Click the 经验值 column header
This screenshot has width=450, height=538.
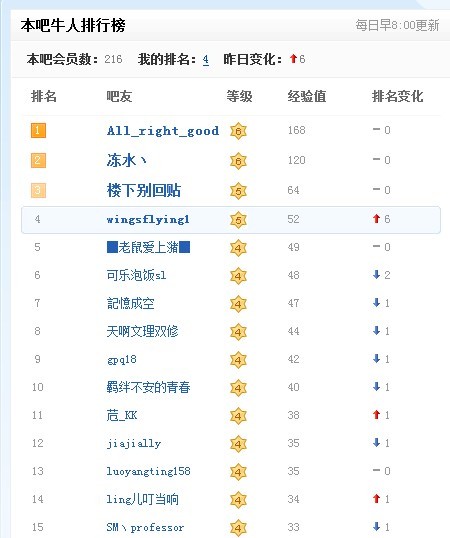click(307, 96)
